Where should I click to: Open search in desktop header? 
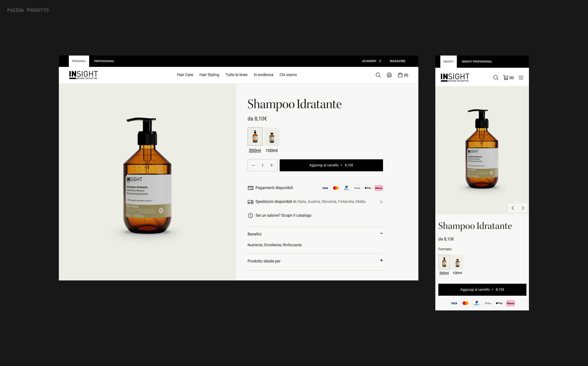tap(378, 75)
